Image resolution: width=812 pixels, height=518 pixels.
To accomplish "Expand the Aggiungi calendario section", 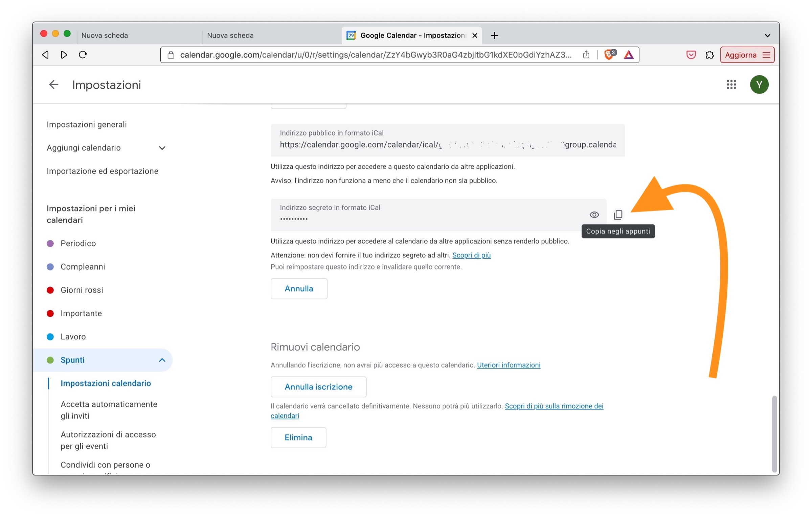I will pos(162,148).
